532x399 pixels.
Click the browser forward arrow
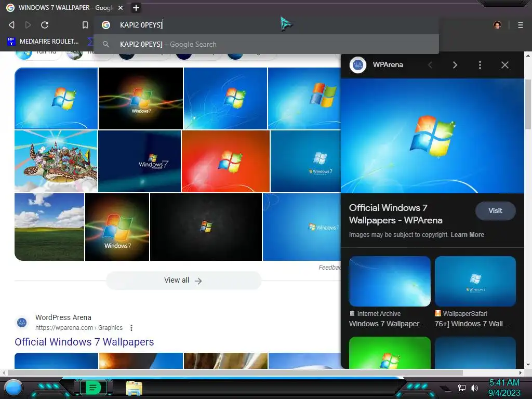point(28,25)
